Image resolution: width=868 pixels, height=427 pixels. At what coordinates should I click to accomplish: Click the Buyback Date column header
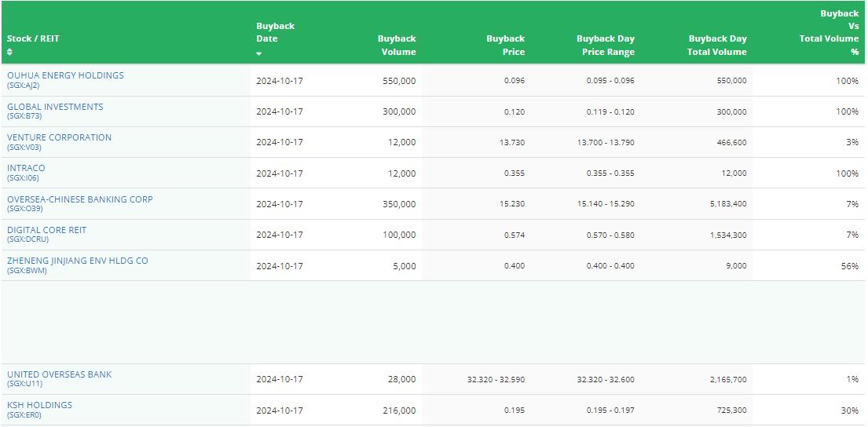coord(275,32)
